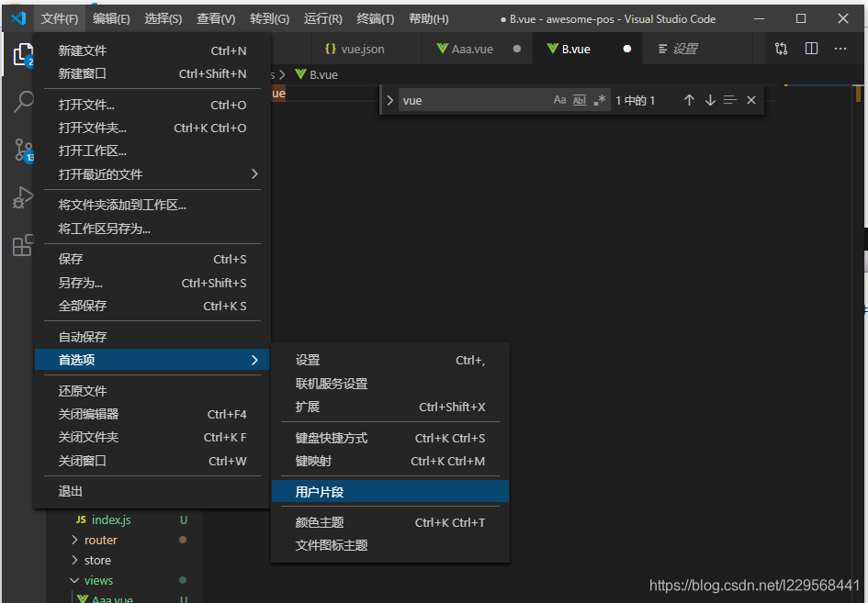This screenshot has width=868, height=603.
Task: Toggle find in selection
Action: click(x=729, y=100)
